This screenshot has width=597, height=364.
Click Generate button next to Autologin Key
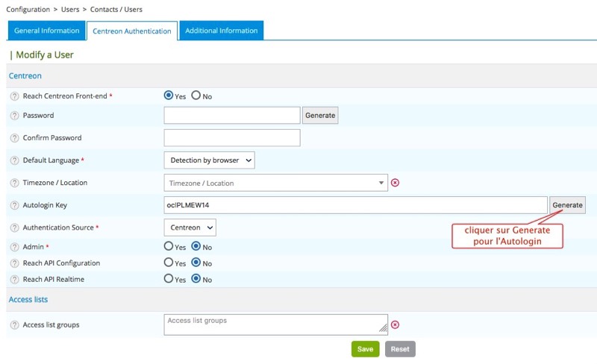click(x=567, y=205)
